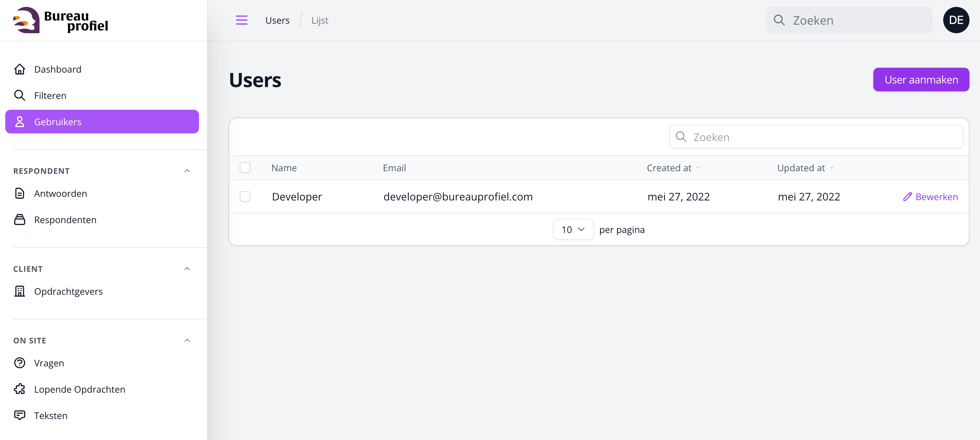Click the Opdrachtgevers building icon

click(19, 291)
